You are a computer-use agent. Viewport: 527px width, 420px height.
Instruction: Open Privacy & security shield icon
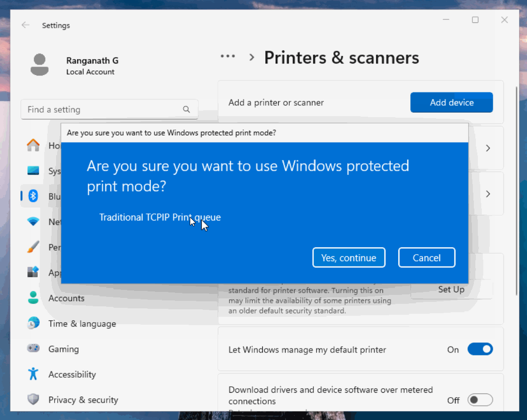point(33,399)
